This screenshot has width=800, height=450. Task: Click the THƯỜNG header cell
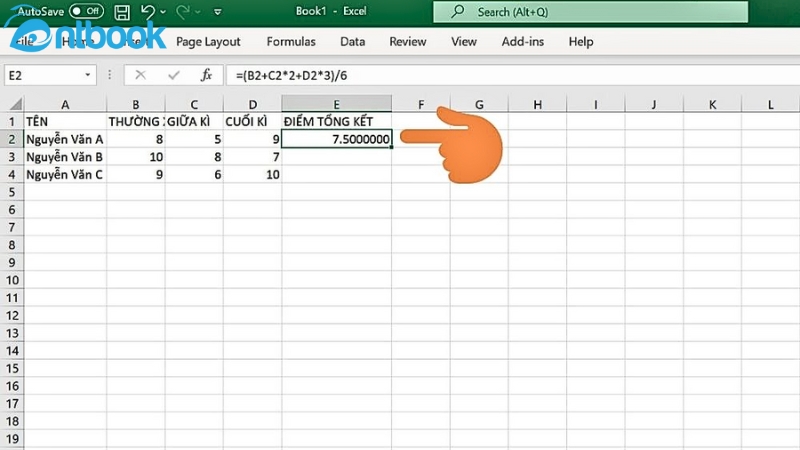point(136,121)
